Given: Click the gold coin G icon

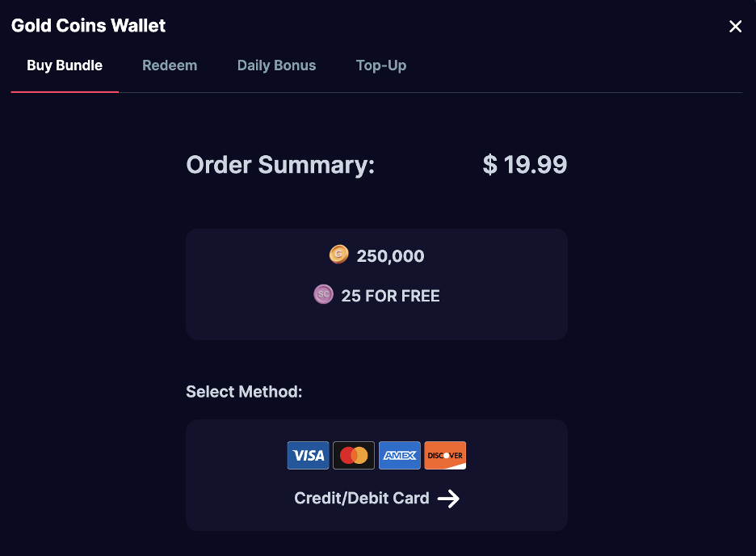Looking at the screenshot, I should tap(338, 254).
